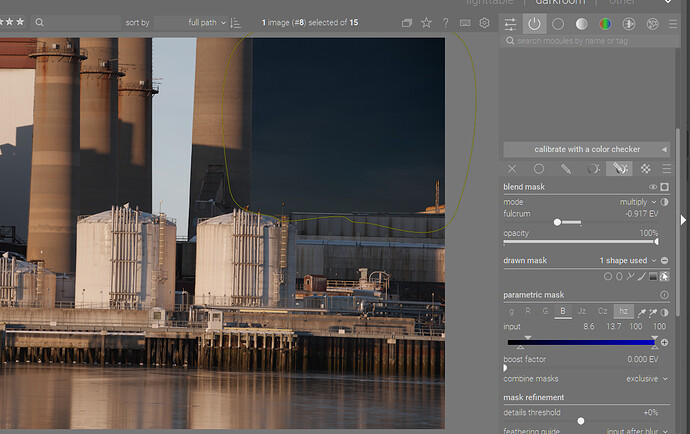
Task: Expand the combine masks 'exclusive' dropdown
Action: pyautogui.click(x=642, y=379)
